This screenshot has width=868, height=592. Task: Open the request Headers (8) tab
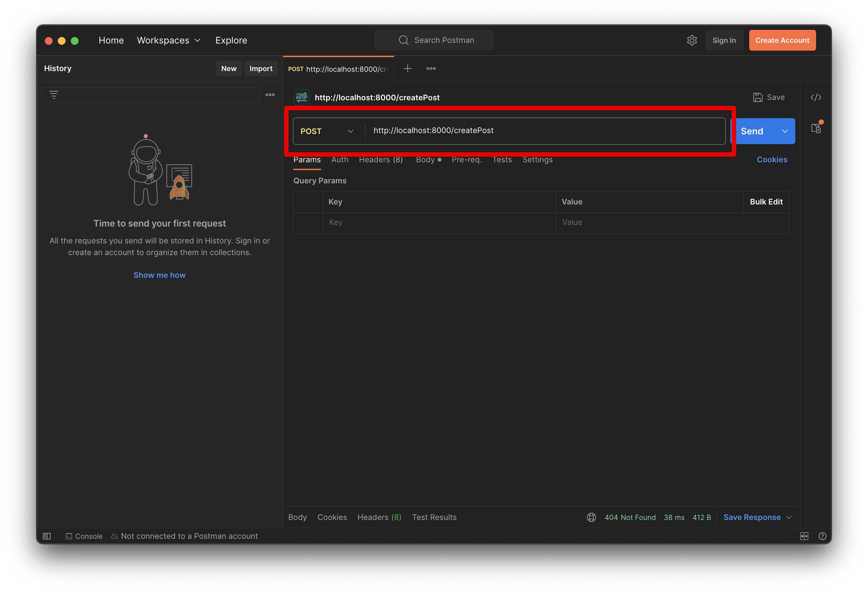coord(381,160)
